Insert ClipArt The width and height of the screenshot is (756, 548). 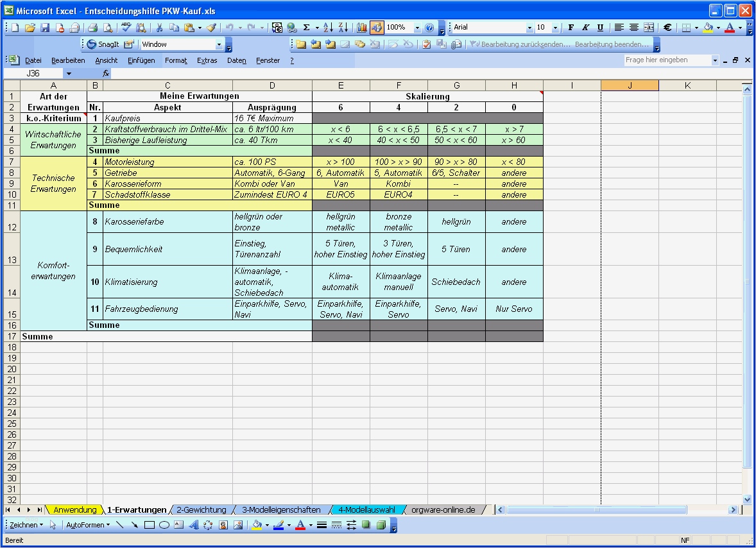coord(223,525)
